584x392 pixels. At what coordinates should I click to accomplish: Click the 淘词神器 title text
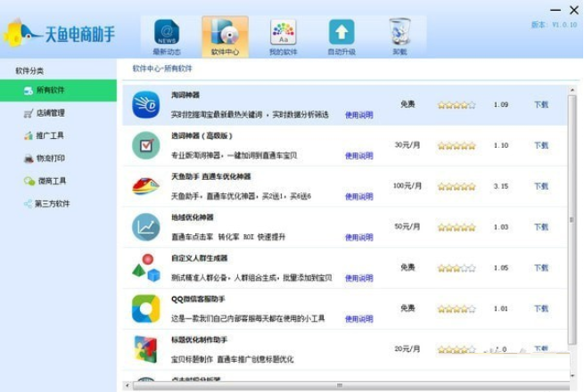click(185, 95)
